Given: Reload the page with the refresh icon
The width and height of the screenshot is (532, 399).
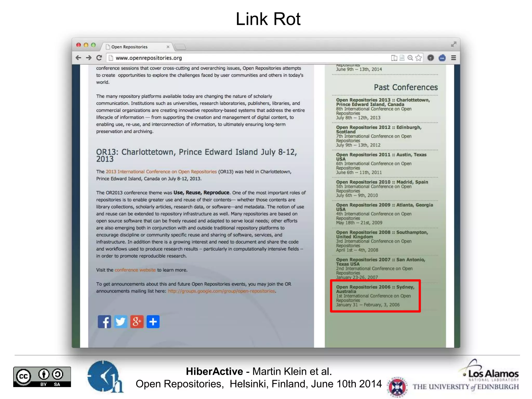Looking at the screenshot, I should [99, 58].
